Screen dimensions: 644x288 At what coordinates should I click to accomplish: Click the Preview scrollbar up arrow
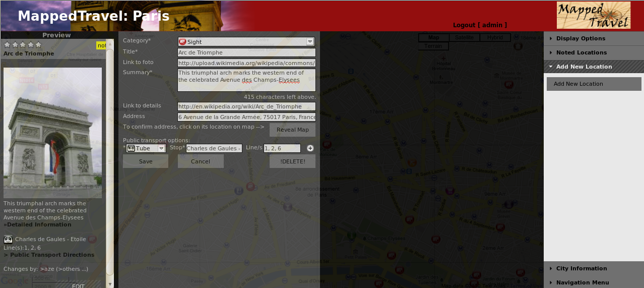pos(110,44)
